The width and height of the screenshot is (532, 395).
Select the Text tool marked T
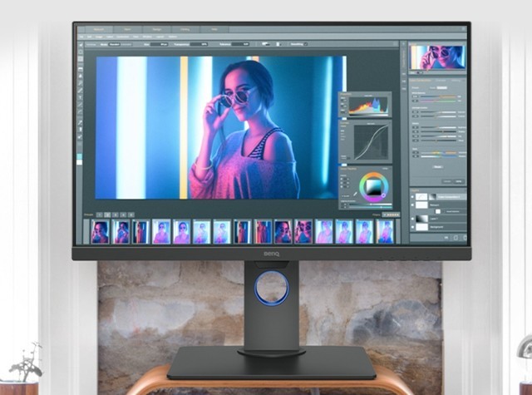[x=81, y=97]
